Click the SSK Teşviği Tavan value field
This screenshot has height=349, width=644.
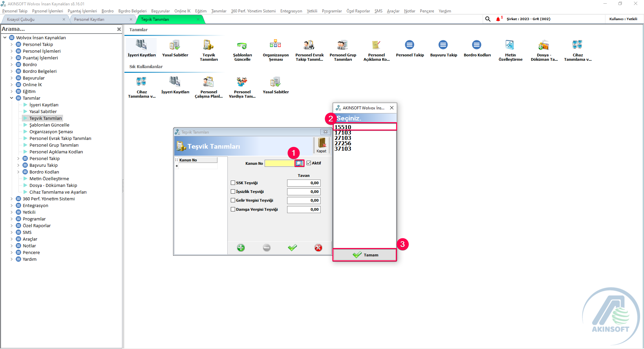[x=304, y=183]
